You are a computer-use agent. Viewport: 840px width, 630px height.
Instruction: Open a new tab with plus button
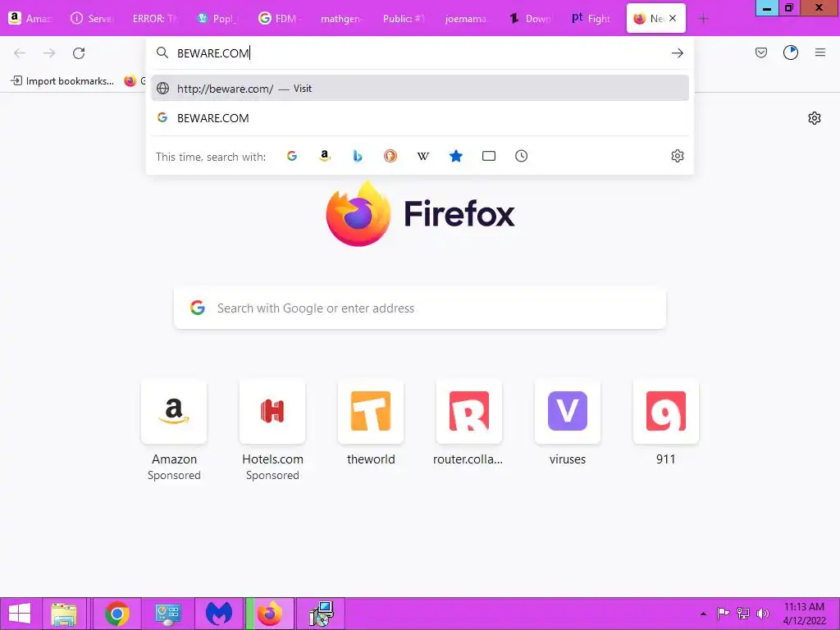(703, 19)
